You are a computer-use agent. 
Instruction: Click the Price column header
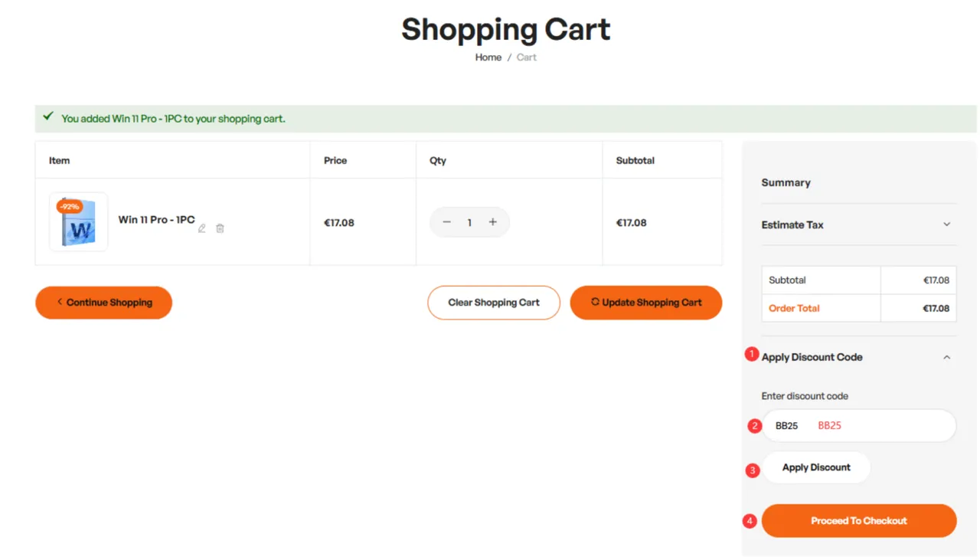[x=335, y=160]
